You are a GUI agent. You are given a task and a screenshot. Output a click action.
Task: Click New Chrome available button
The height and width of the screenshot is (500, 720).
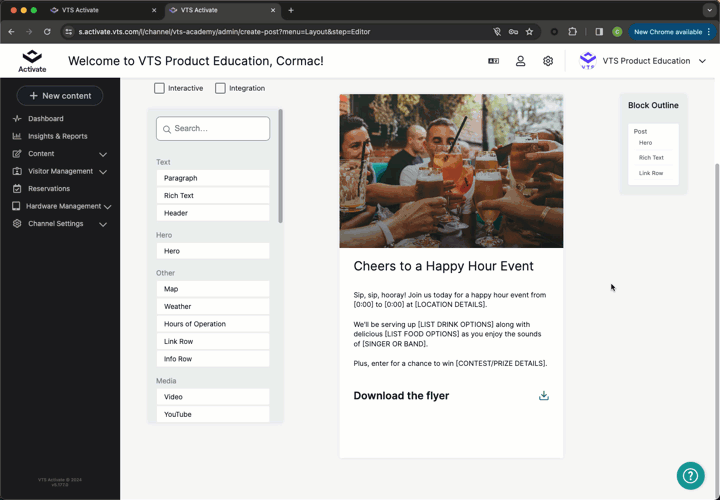click(672, 32)
